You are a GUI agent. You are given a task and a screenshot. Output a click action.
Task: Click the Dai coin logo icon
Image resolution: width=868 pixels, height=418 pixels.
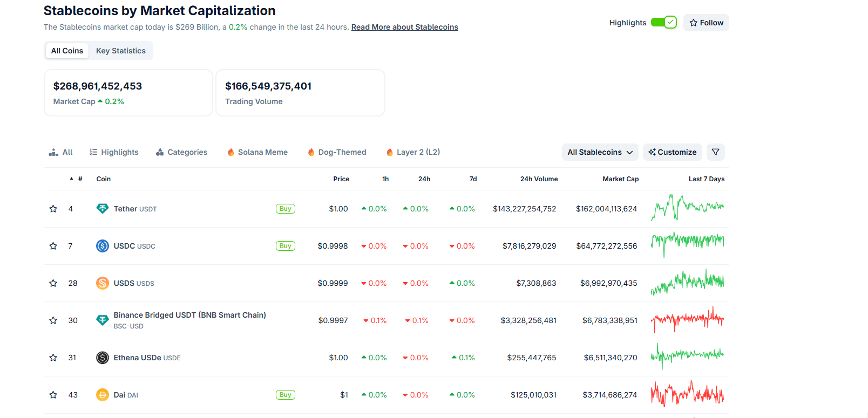click(102, 395)
